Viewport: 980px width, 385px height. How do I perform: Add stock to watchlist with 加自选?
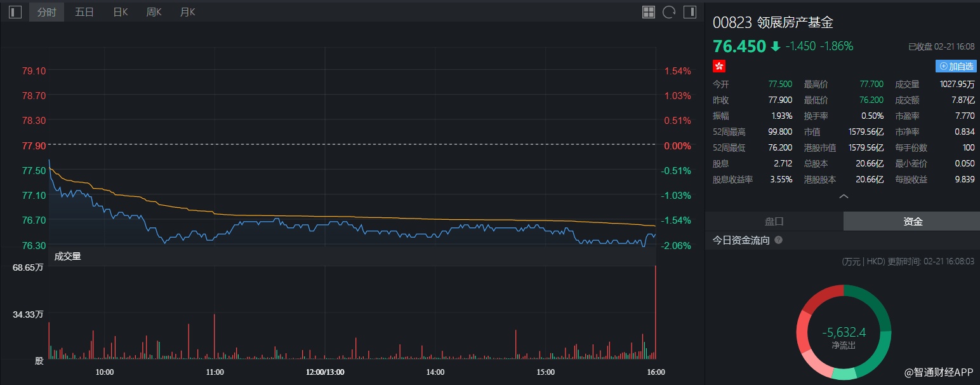[956, 66]
